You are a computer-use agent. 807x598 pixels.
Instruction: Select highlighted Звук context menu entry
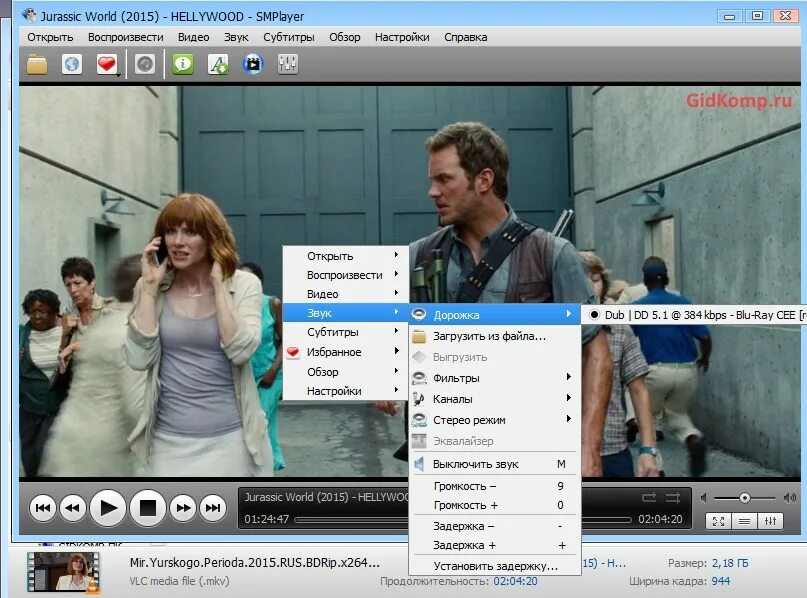click(345, 313)
